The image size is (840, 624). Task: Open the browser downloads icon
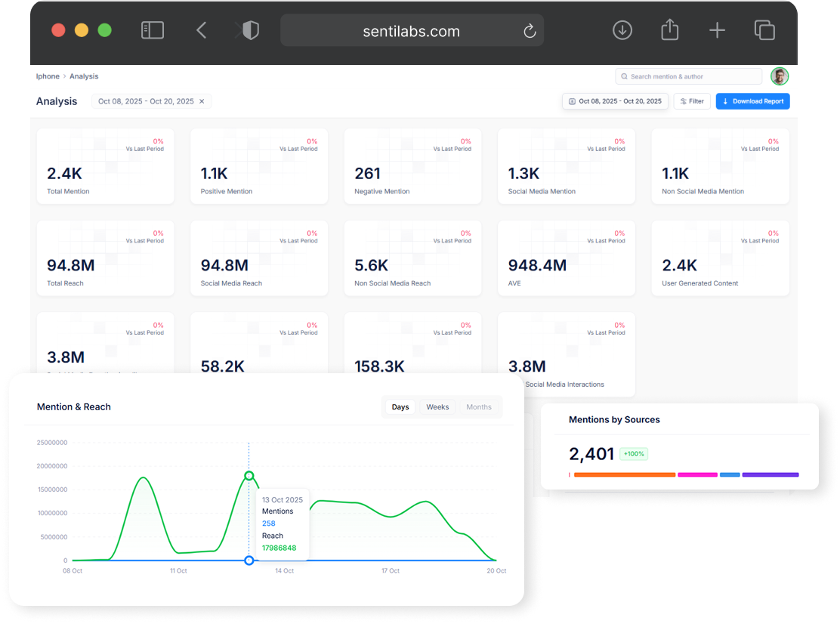tap(622, 30)
